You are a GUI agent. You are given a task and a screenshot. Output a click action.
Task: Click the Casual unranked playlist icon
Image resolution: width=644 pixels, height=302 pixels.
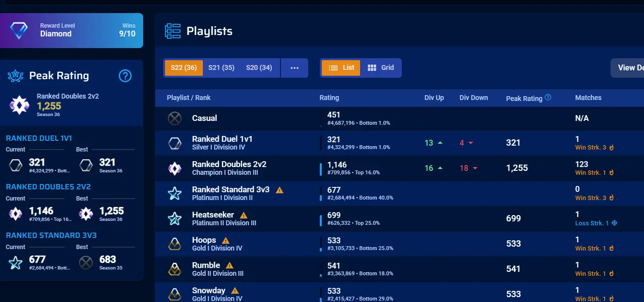tap(174, 118)
